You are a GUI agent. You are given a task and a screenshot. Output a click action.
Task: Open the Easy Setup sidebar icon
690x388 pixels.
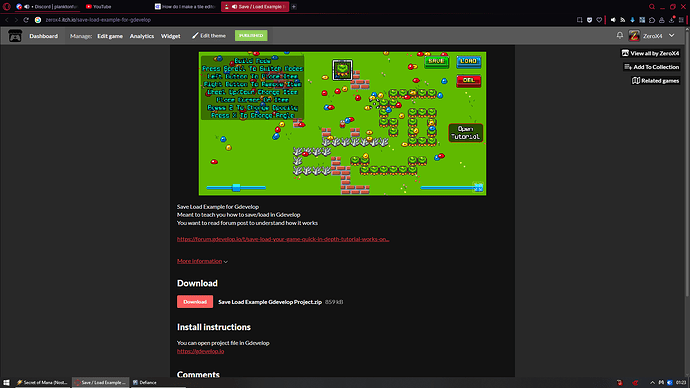(681, 20)
